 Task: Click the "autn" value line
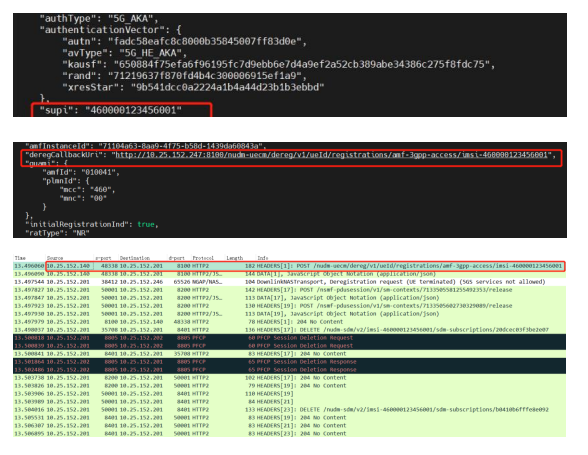pyautogui.click(x=184, y=41)
